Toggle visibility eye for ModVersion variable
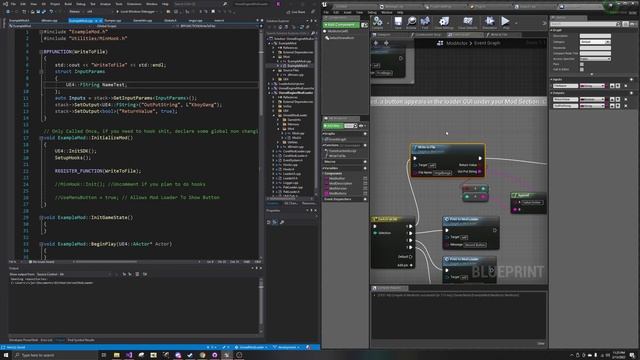640x360 pixels. [x=365, y=188]
